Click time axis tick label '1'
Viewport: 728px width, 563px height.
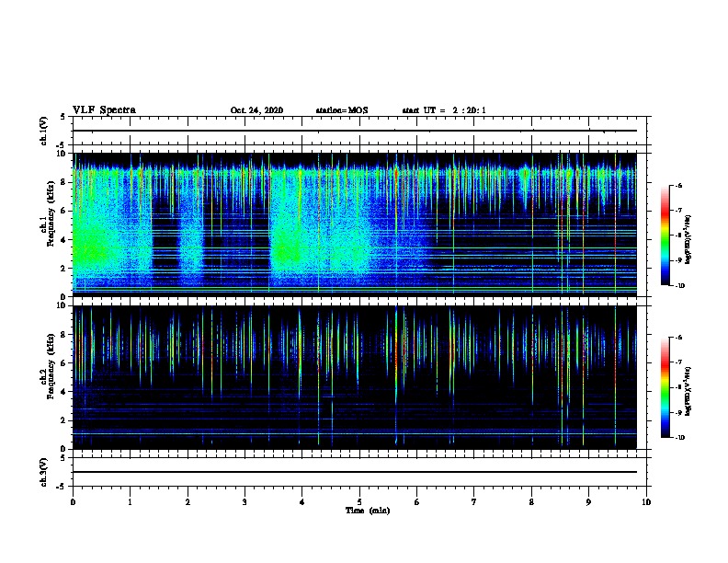click(130, 502)
